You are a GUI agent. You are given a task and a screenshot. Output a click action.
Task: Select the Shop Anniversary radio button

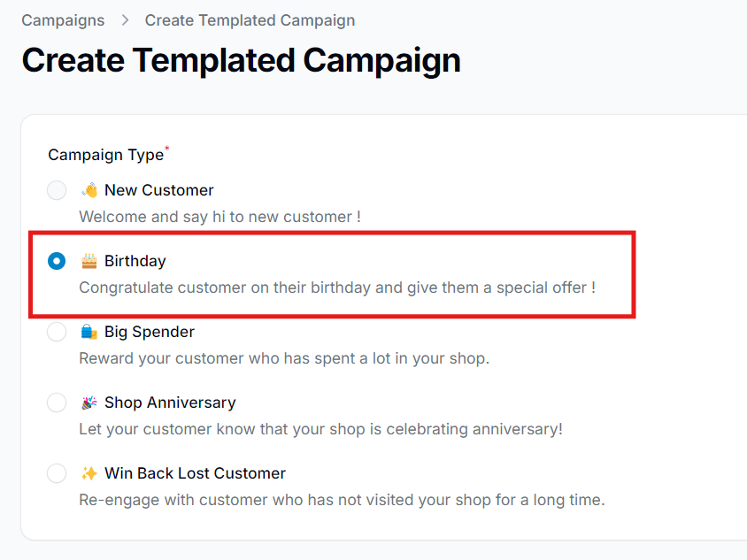click(56, 402)
